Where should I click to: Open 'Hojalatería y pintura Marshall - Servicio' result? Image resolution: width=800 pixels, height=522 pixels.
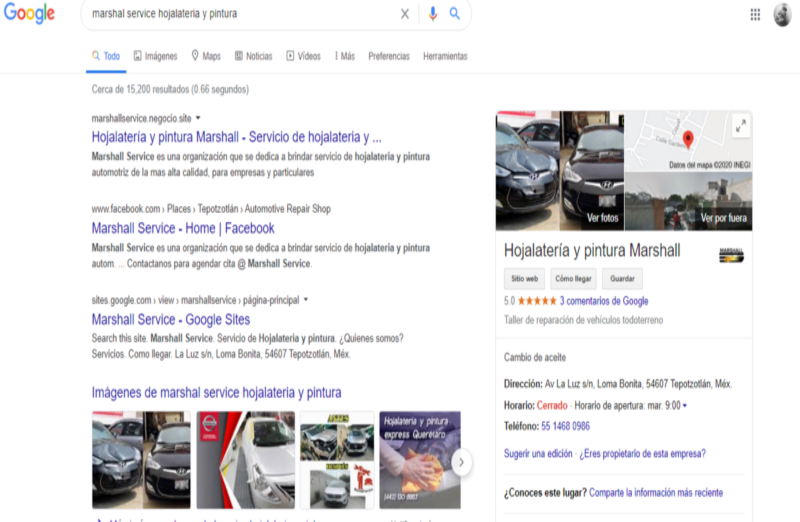[x=236, y=137]
